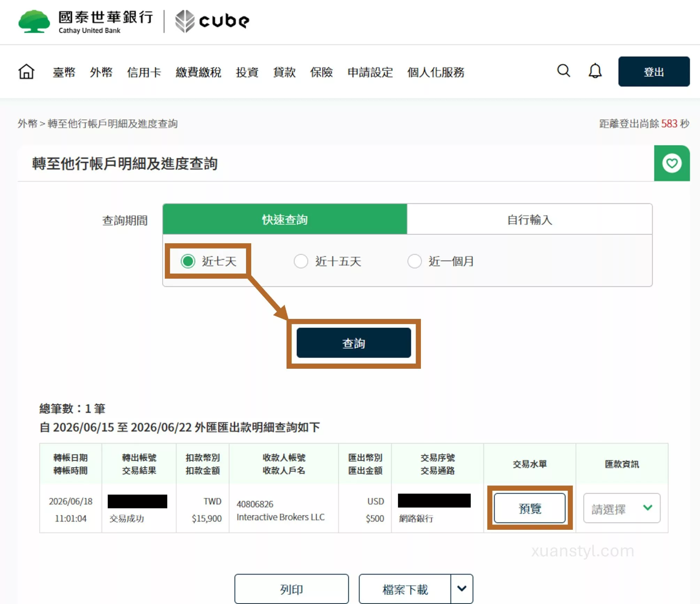The image size is (700, 604).
Task: Select the 近七天 radio option
Action: pos(188,261)
